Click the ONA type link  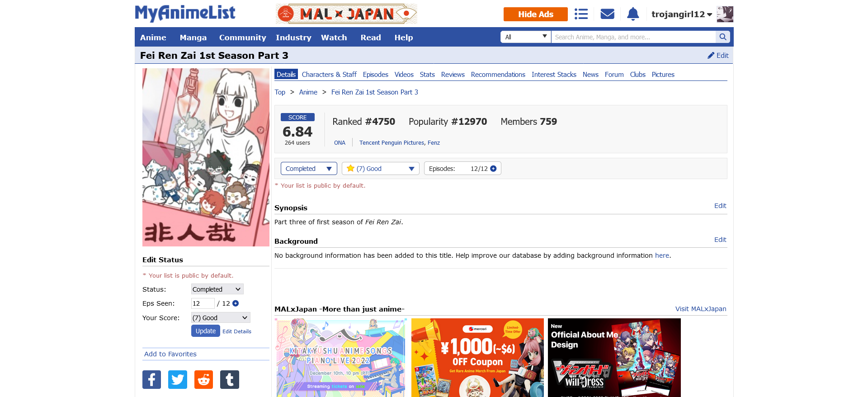click(x=340, y=143)
